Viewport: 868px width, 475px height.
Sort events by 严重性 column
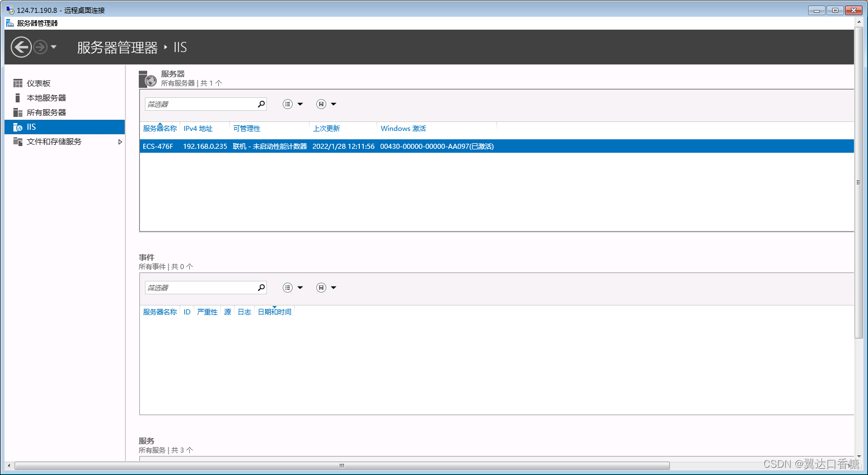(x=207, y=312)
